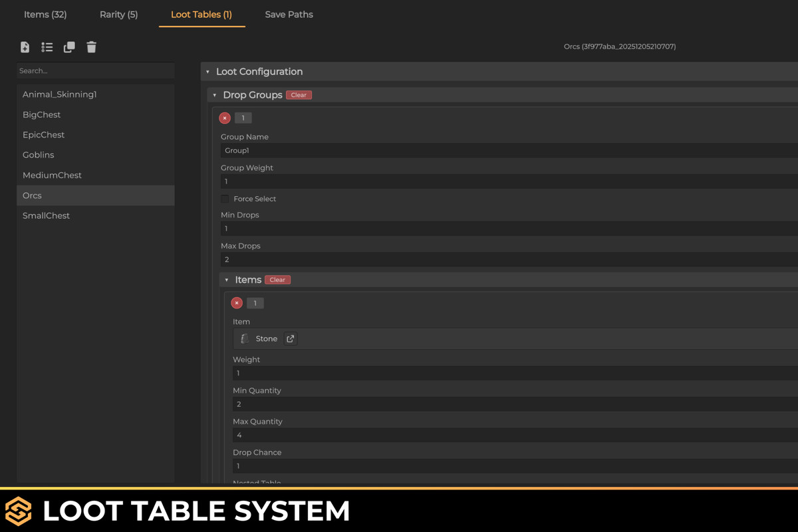This screenshot has height=532, width=798.
Task: Delete the selected loot table
Action: point(91,47)
